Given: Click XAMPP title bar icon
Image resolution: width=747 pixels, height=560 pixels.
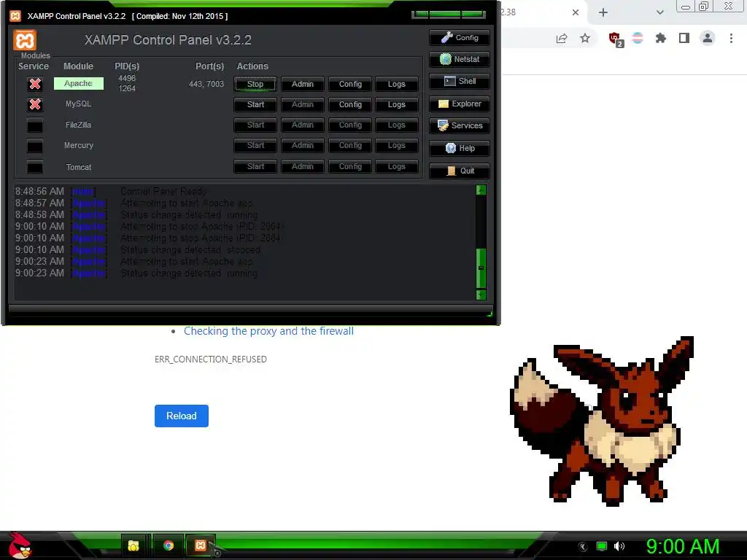Looking at the screenshot, I should coord(15,16).
